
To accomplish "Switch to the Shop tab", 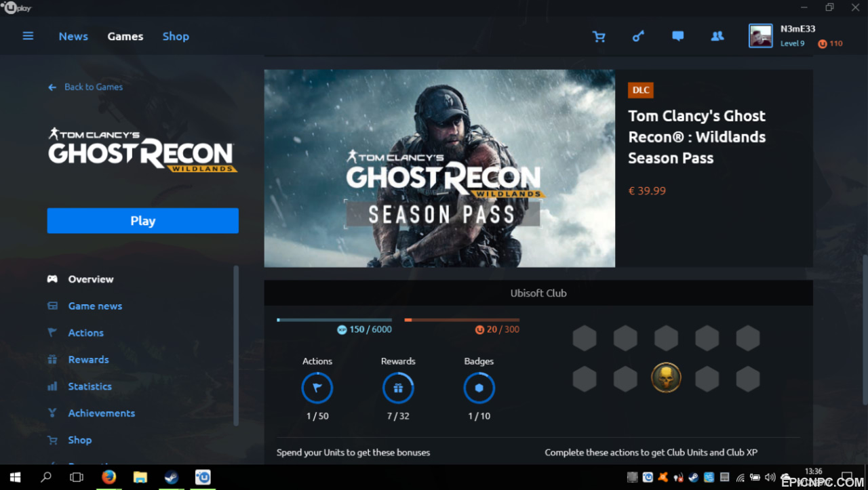I will point(176,37).
